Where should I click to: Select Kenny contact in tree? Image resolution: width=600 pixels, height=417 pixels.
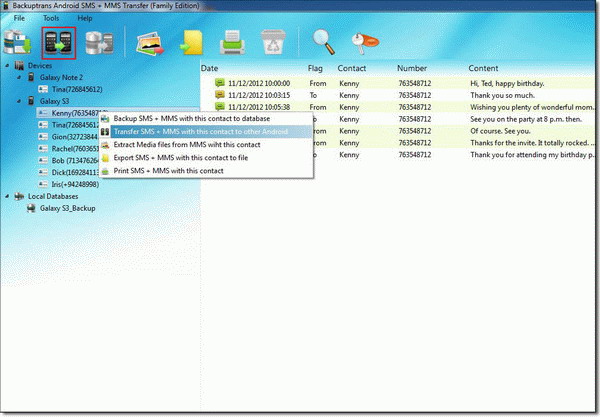76,113
